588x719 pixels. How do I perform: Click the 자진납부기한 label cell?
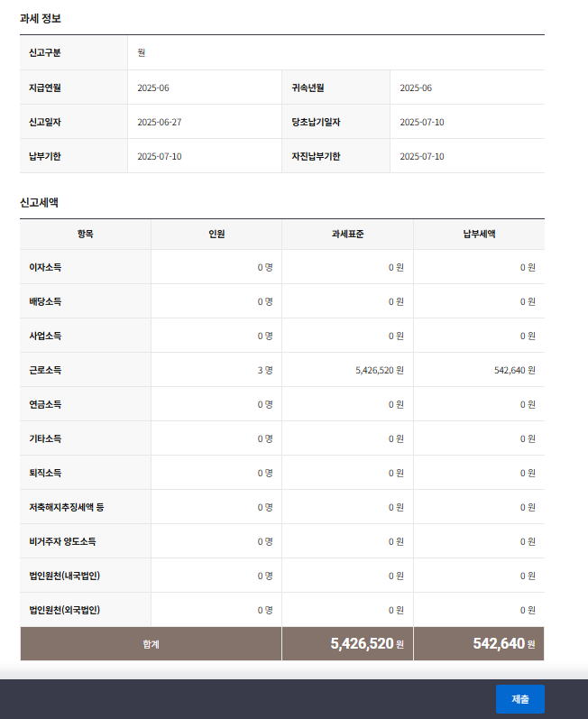click(335, 156)
